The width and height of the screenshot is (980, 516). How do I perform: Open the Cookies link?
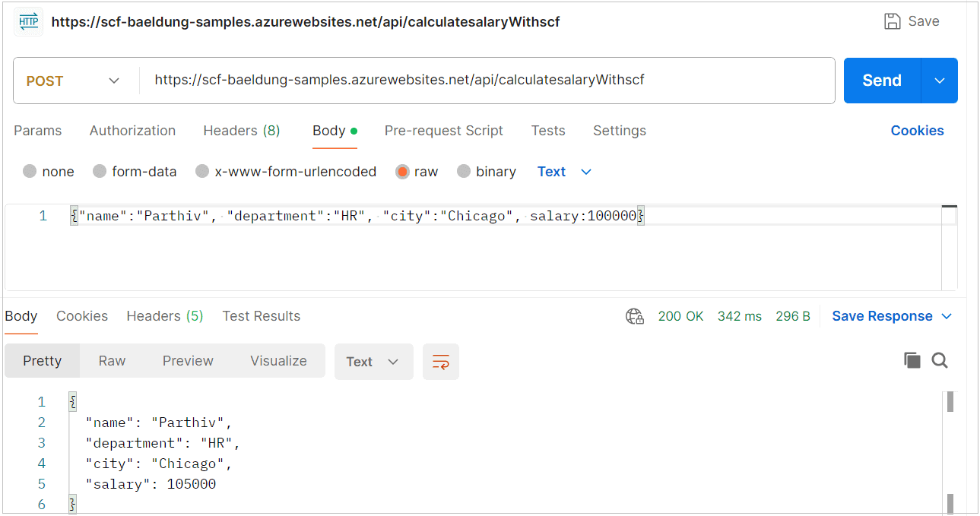point(917,131)
